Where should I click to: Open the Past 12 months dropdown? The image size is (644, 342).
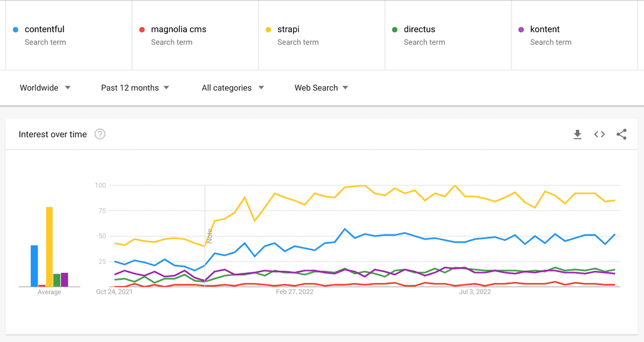pyautogui.click(x=135, y=88)
